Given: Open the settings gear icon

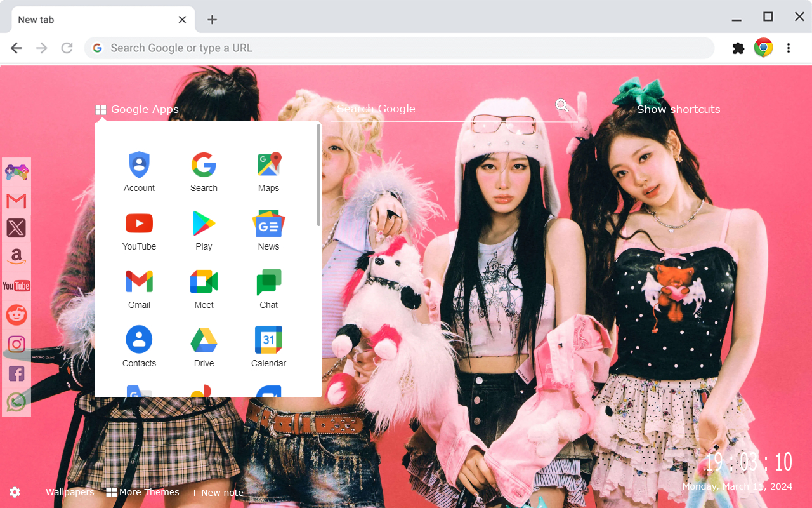Looking at the screenshot, I should (15, 492).
